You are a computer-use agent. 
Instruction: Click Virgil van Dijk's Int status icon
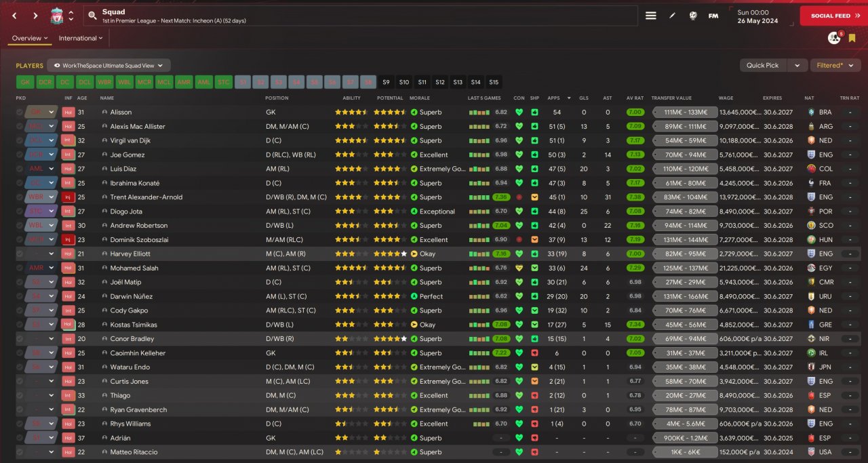[68, 141]
